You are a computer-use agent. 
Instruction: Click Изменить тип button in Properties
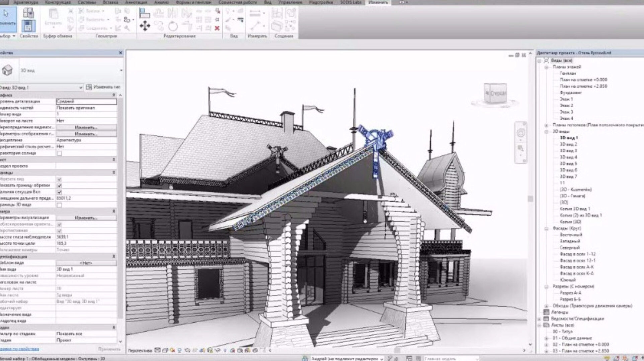(106, 87)
